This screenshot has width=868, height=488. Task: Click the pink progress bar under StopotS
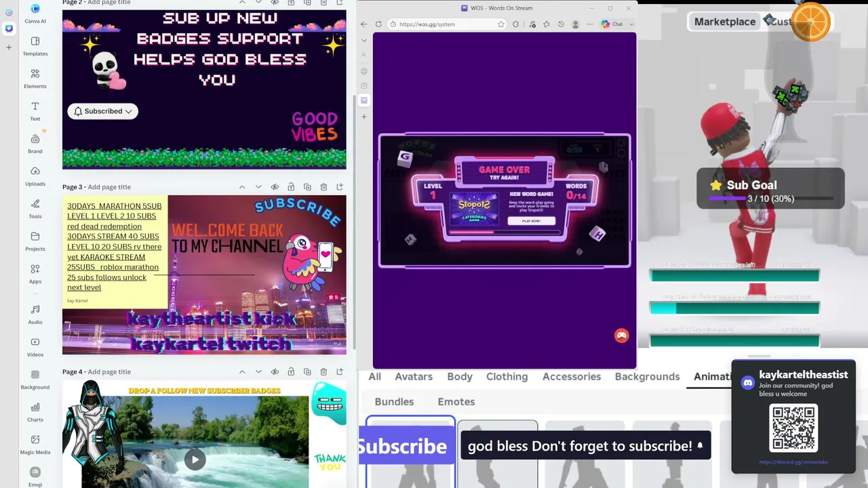(x=505, y=232)
